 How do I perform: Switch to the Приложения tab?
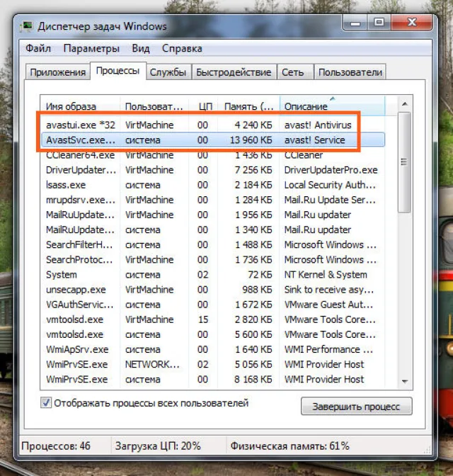57,72
